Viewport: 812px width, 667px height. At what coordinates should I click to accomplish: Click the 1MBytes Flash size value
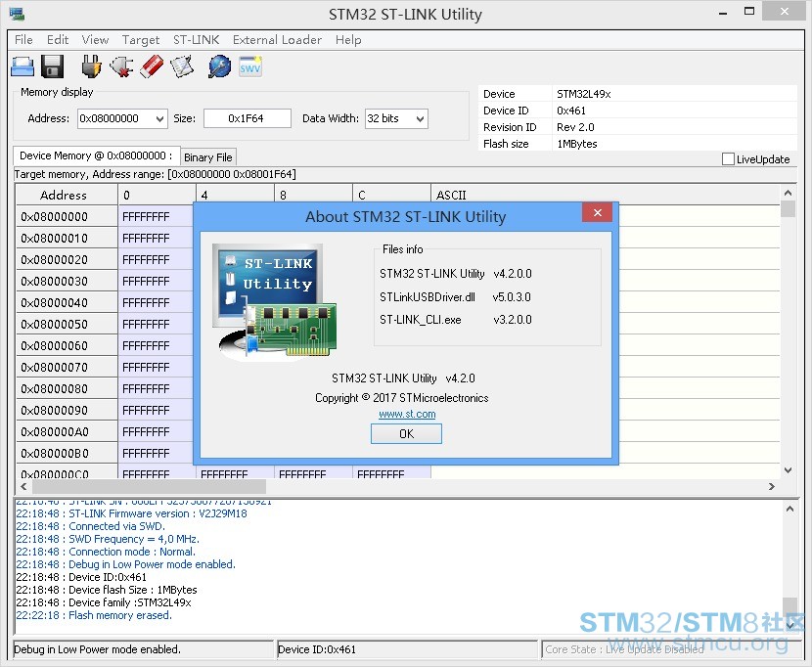pos(577,144)
